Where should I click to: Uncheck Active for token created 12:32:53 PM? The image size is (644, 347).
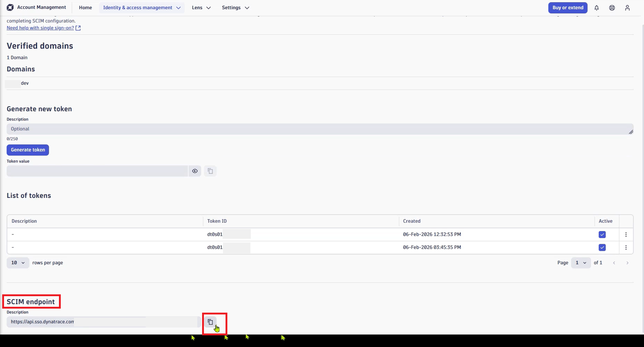[602, 234]
